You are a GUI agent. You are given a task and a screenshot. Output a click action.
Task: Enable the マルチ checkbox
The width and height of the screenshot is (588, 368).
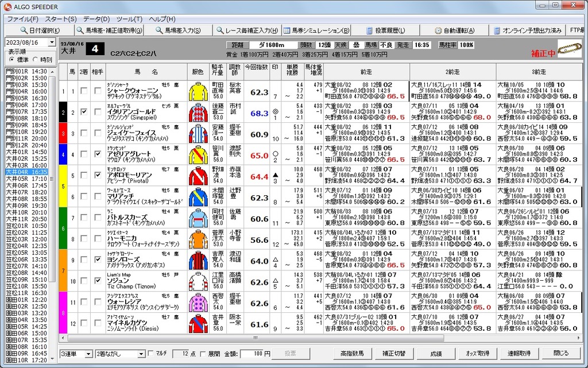tap(150, 354)
